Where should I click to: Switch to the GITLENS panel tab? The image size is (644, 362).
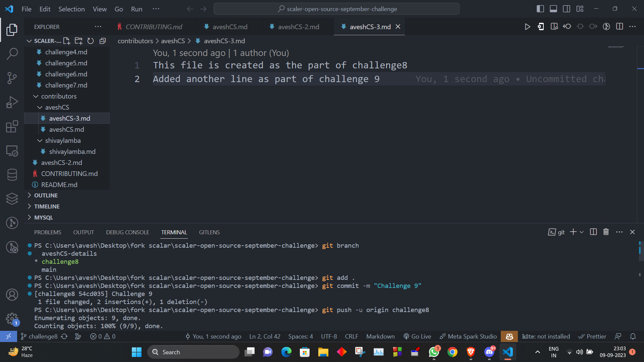pyautogui.click(x=209, y=232)
